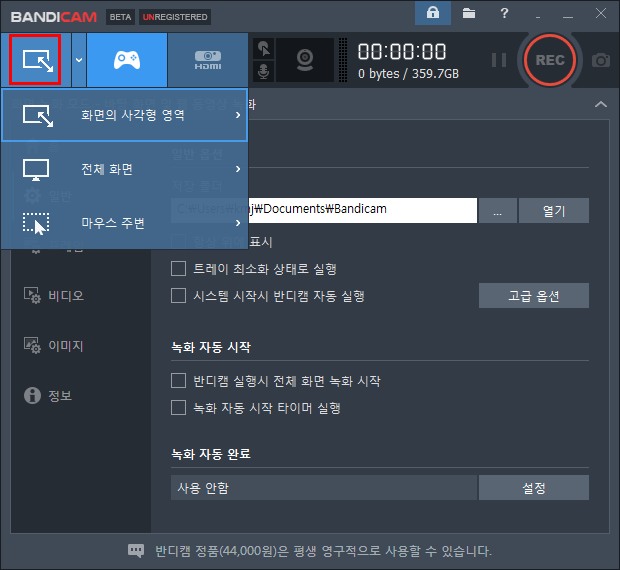Click the 정보 info icon
This screenshot has height=570, width=620.
tap(32, 395)
